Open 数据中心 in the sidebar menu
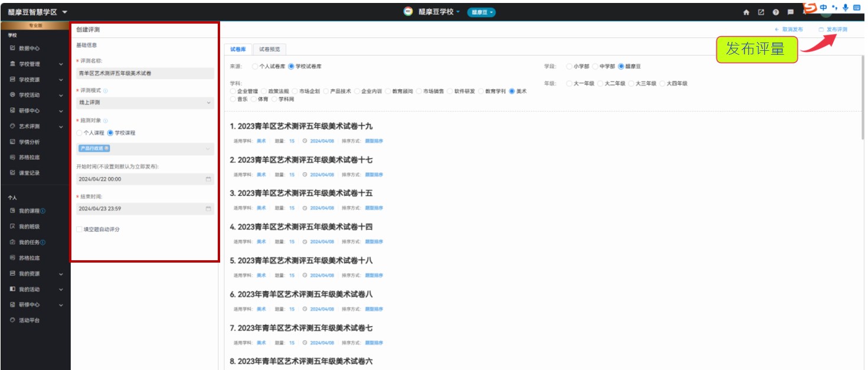Screen dimensions: 868x370 pos(29,48)
